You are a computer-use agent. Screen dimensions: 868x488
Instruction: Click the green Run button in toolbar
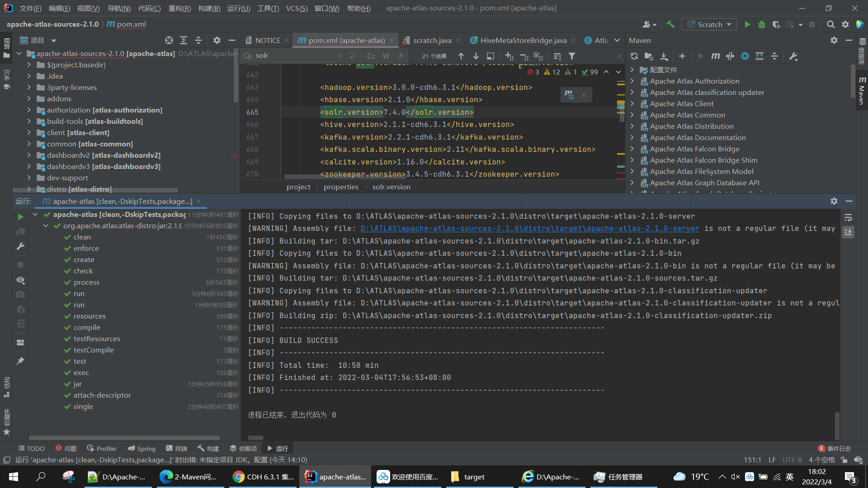point(747,24)
